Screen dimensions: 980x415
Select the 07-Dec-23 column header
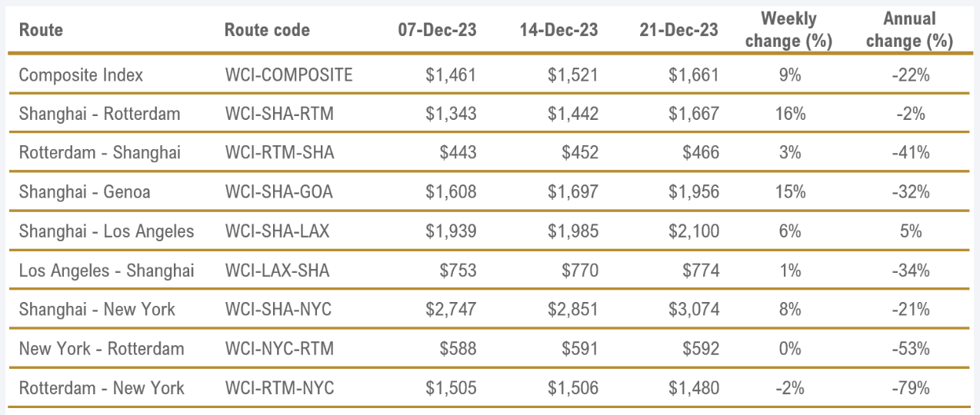[437, 30]
